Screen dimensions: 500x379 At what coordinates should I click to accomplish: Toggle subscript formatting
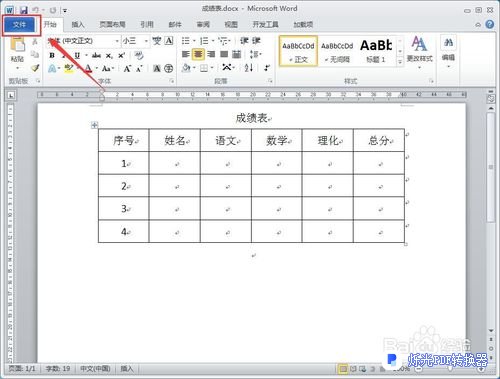click(109, 56)
